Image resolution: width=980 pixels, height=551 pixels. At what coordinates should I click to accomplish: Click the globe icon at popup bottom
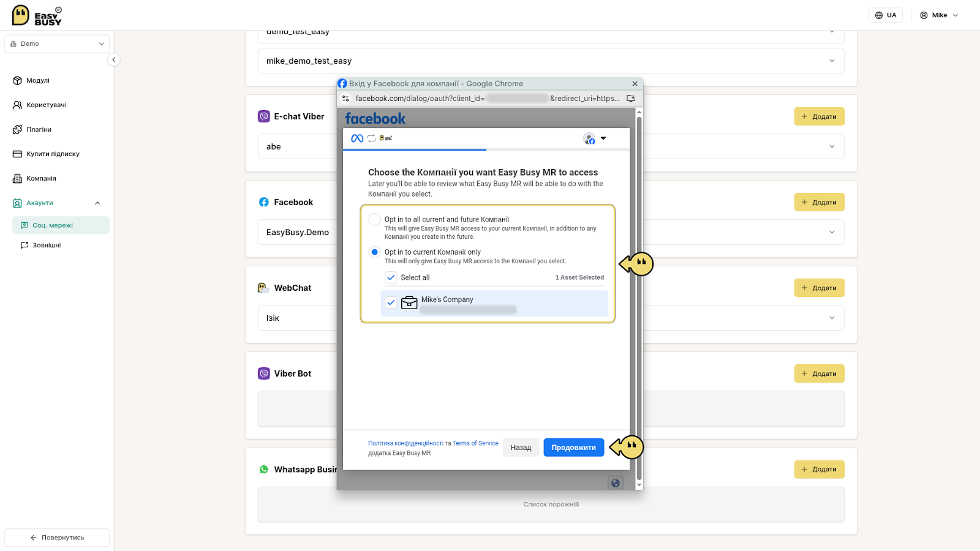click(616, 483)
